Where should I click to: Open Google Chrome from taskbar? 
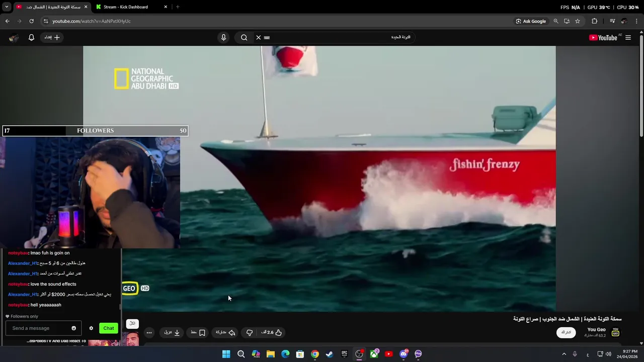point(314,354)
